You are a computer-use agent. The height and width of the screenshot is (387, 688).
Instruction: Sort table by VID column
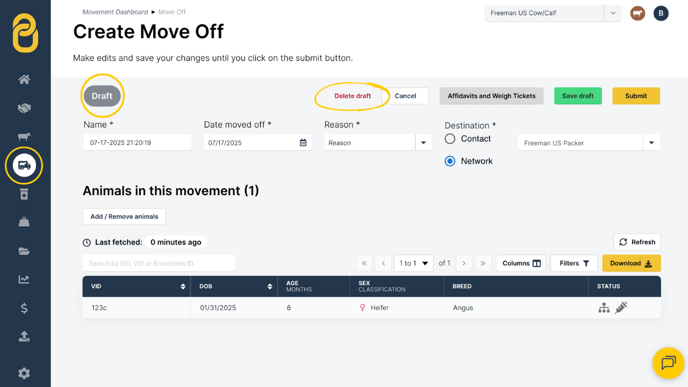pos(183,286)
